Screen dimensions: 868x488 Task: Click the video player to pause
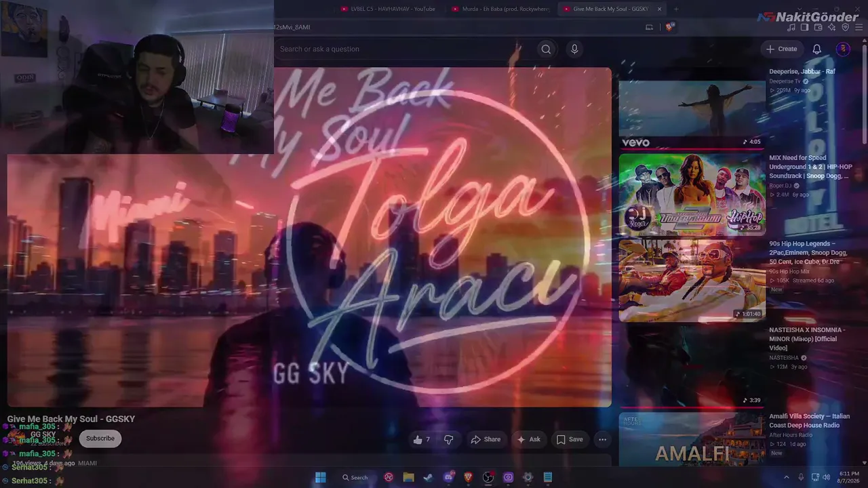click(x=309, y=237)
